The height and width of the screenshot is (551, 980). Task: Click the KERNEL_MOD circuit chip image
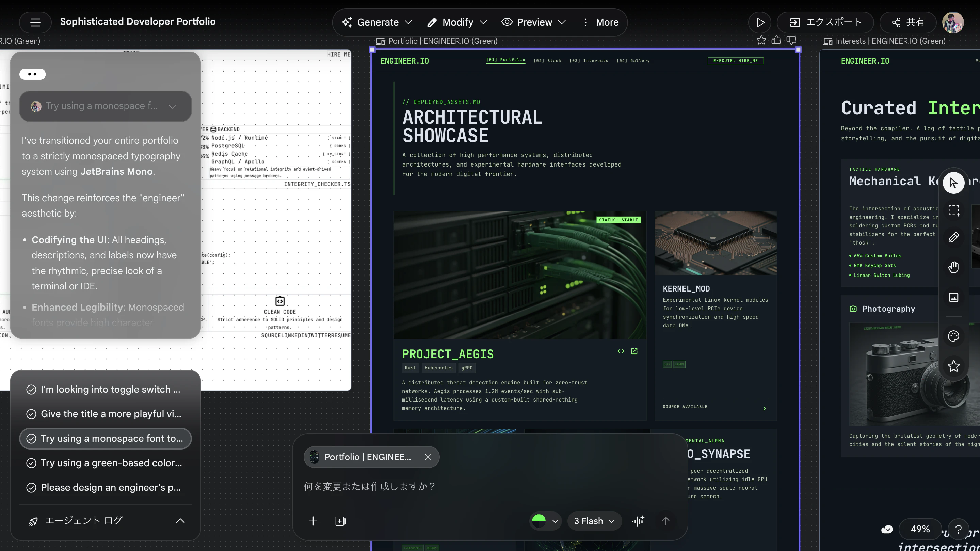coord(716,243)
